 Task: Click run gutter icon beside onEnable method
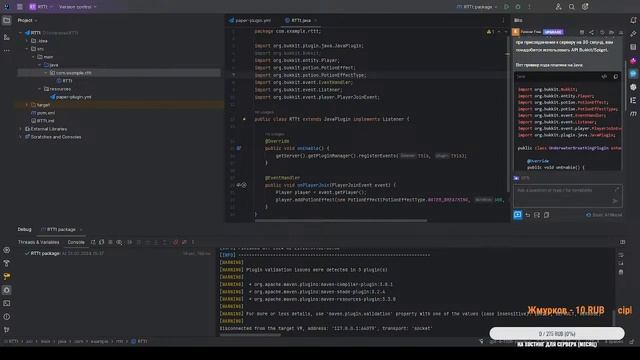(239, 148)
